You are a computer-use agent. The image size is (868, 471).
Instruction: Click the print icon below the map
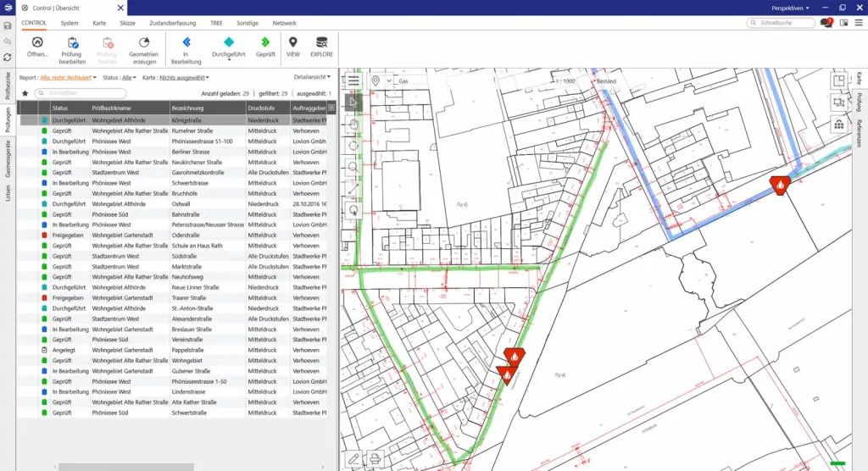coord(375,459)
